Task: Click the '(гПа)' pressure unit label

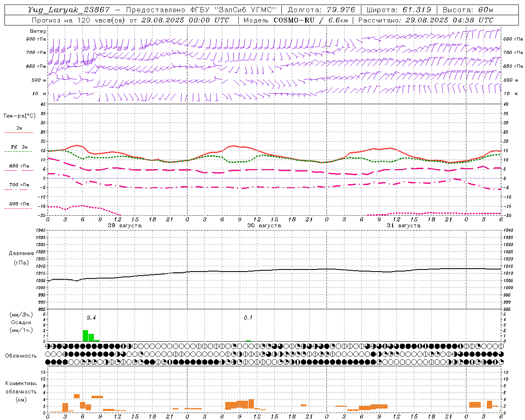Action: pyautogui.click(x=21, y=263)
